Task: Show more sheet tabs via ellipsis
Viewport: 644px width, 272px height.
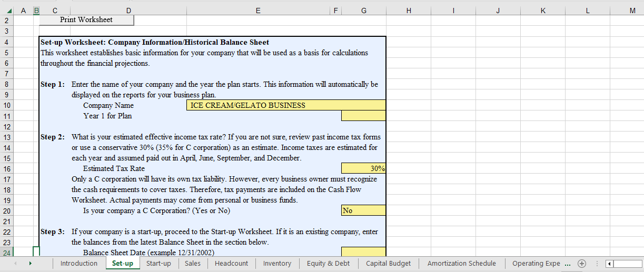Action: click(567, 264)
